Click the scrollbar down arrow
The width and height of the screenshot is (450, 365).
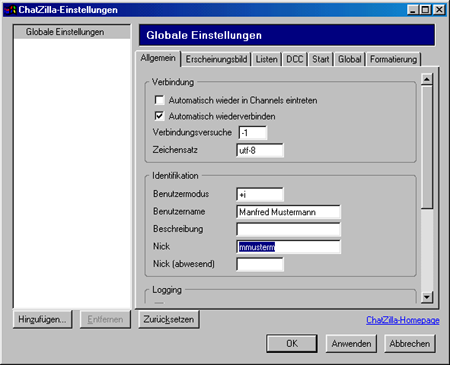point(427,297)
